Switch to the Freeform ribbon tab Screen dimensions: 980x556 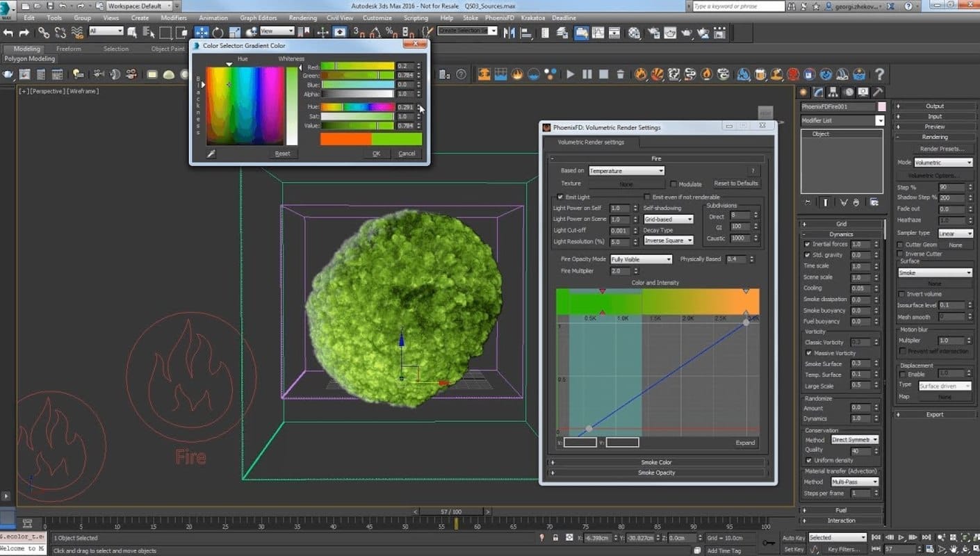[68, 49]
